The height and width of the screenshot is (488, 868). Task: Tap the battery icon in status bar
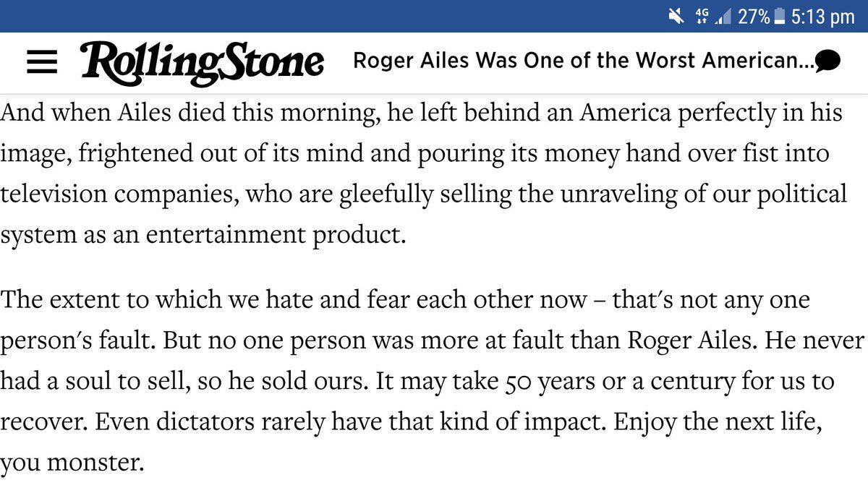click(x=779, y=16)
